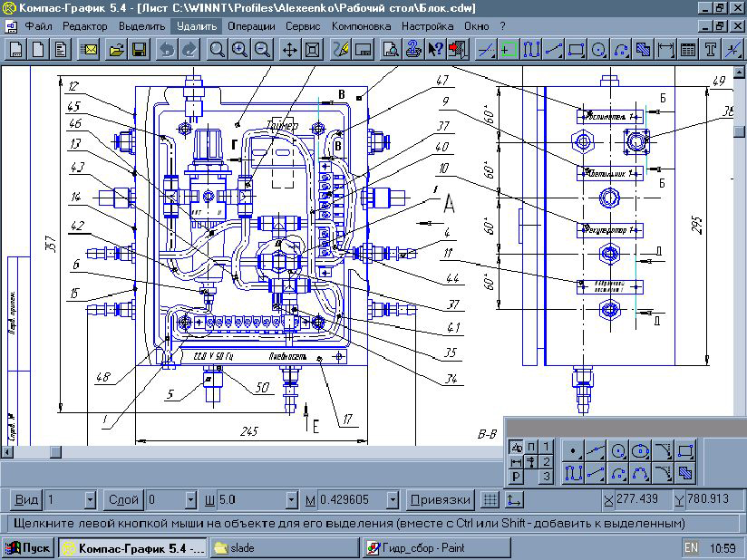Show the entire drawing fit-all icon
The image size is (747, 560).
[x=312, y=50]
